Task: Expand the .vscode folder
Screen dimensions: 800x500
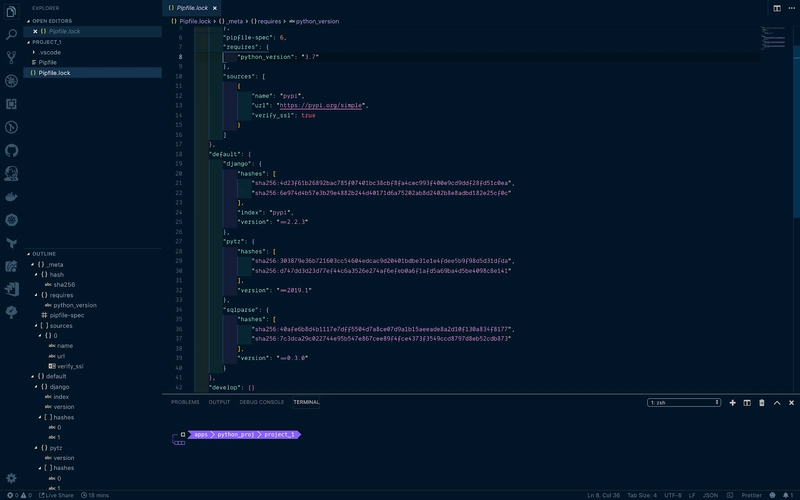Action: pyautogui.click(x=34, y=52)
